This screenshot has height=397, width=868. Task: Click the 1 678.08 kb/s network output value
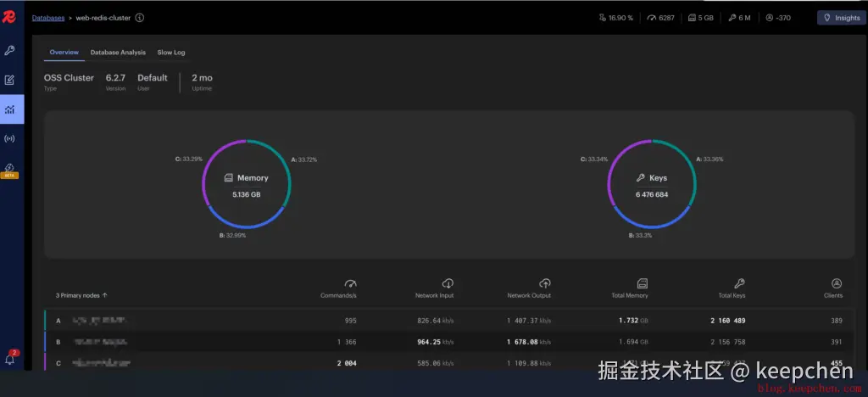click(529, 342)
